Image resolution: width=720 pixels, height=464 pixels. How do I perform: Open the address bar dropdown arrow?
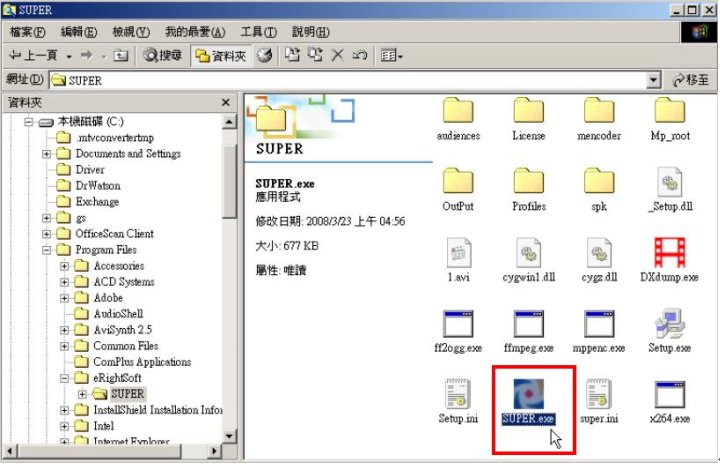click(653, 80)
